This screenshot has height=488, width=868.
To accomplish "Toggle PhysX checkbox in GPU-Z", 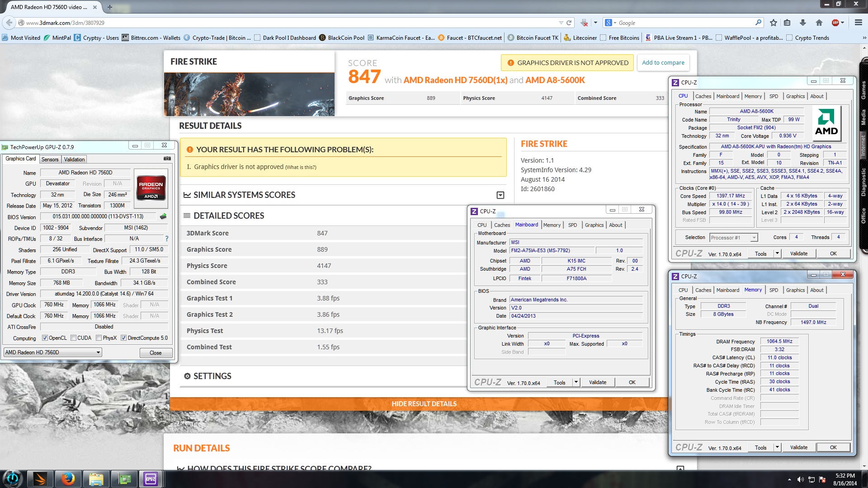I will (x=99, y=338).
